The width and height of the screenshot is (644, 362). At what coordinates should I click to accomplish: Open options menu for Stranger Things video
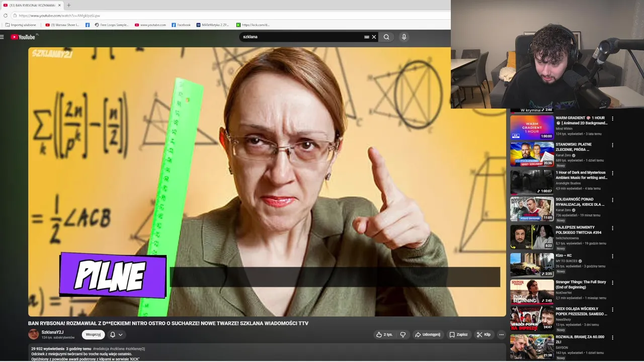click(x=612, y=283)
